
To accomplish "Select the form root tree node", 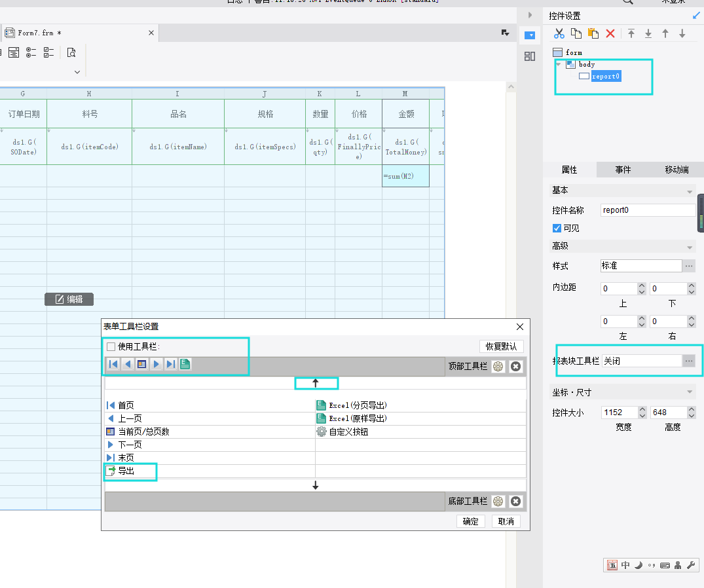I will [x=574, y=52].
